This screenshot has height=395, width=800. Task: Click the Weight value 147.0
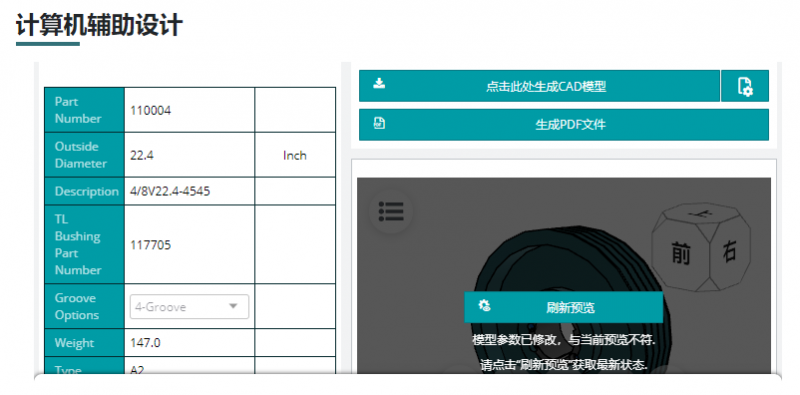145,343
